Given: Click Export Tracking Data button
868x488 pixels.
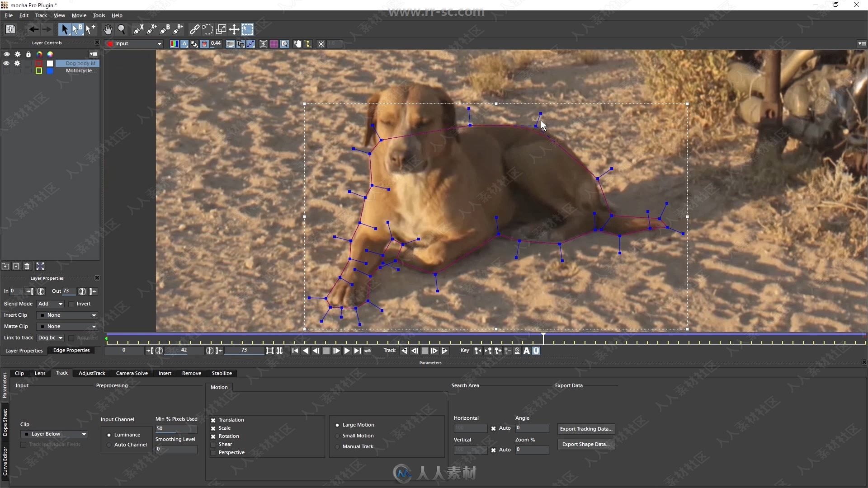Looking at the screenshot, I should click(x=586, y=428).
